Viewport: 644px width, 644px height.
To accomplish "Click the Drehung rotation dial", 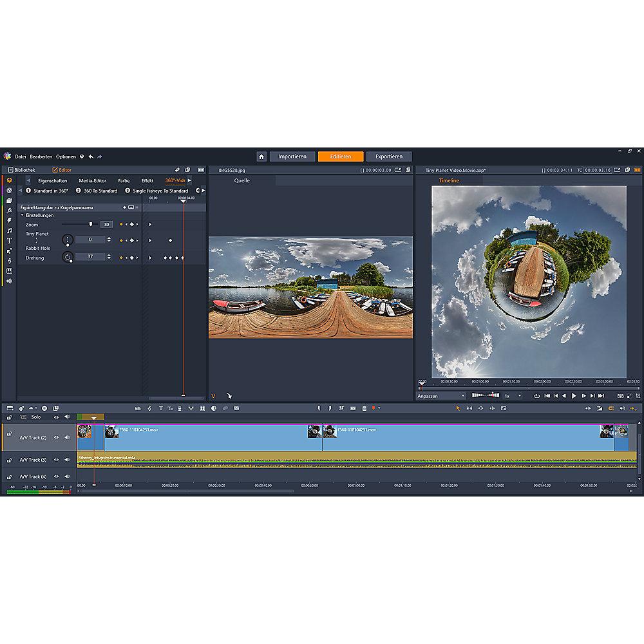I will 68,258.
